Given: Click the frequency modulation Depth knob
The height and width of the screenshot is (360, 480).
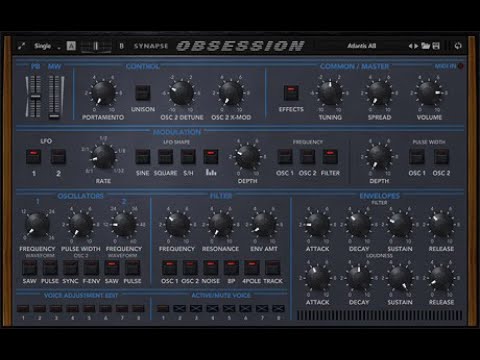Looking at the screenshot, I should tap(247, 157).
